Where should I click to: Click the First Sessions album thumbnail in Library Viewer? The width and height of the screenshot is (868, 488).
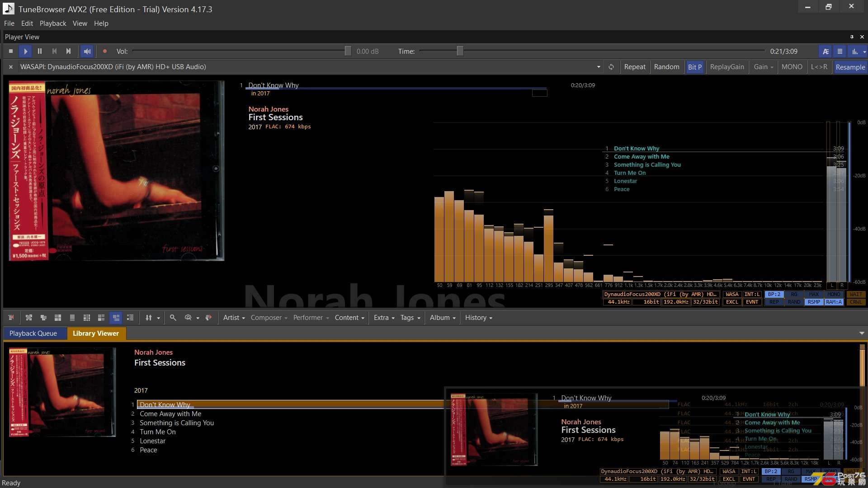[62, 392]
